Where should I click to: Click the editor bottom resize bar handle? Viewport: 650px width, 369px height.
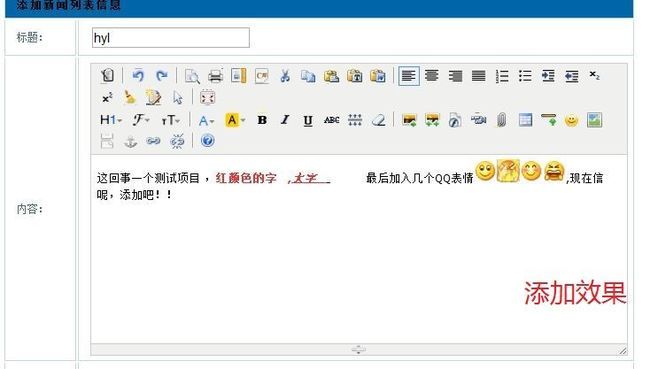359,350
